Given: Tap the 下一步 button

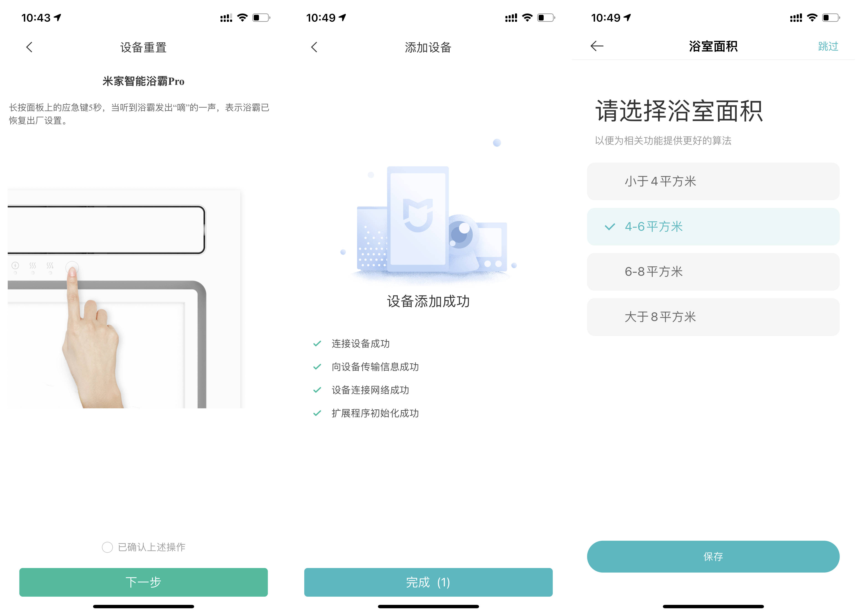Looking at the screenshot, I should [144, 582].
